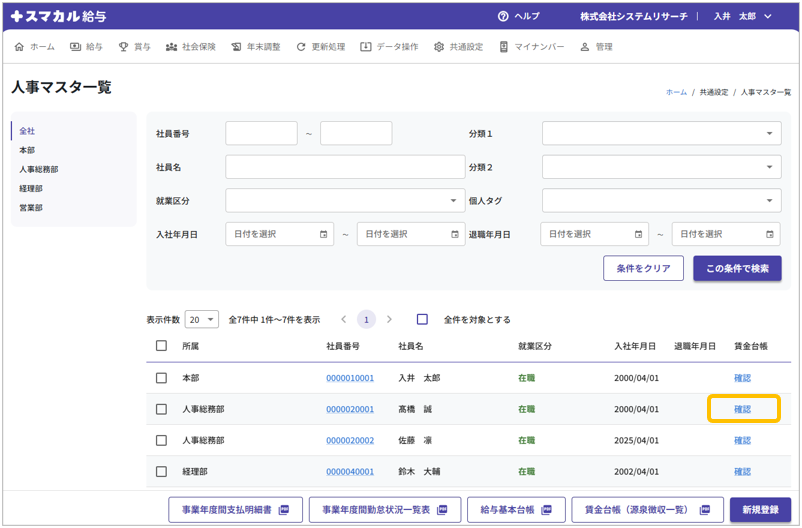Change 表示件数 dropdown from 20
The width and height of the screenshot is (802, 528).
tap(201, 320)
